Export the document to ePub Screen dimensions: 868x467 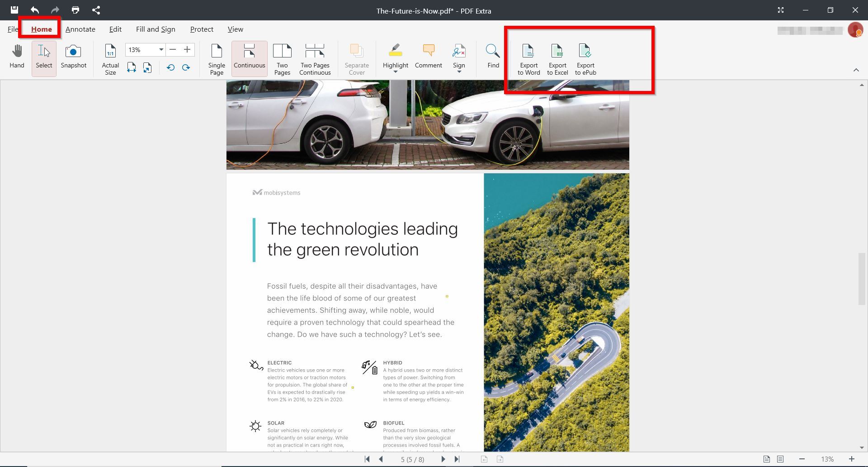585,59
